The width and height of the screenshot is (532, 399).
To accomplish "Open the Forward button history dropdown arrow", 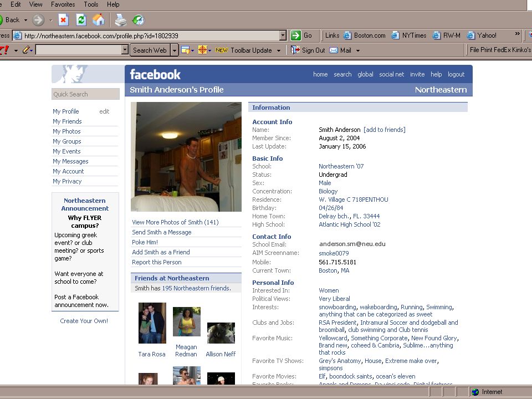I will coord(51,20).
